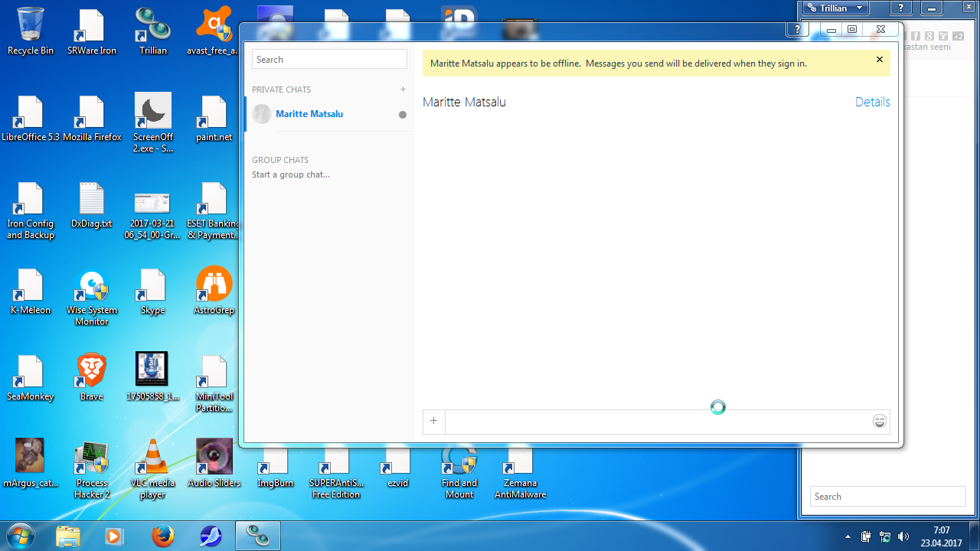The width and height of the screenshot is (980, 551).
Task: Click the +2 more accounts icon
Action: click(x=957, y=36)
